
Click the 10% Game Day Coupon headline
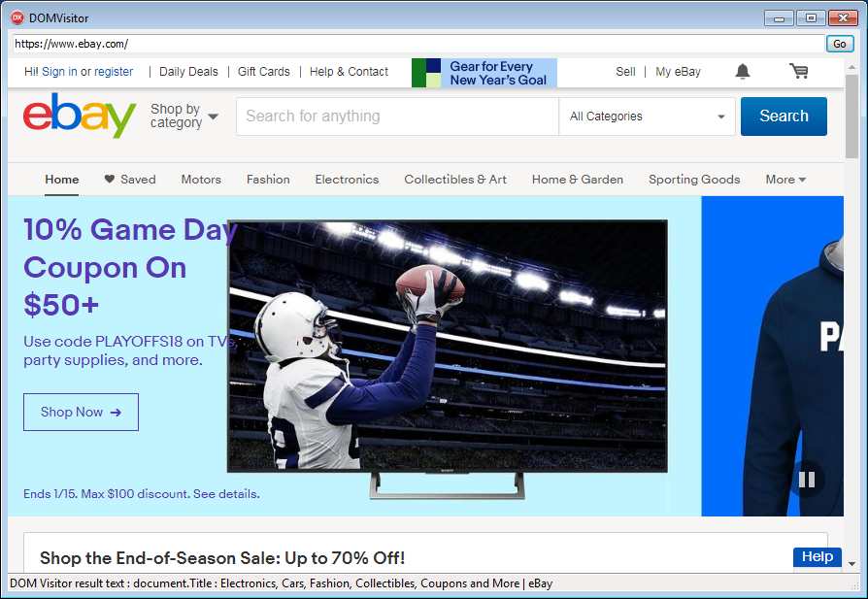(x=131, y=267)
